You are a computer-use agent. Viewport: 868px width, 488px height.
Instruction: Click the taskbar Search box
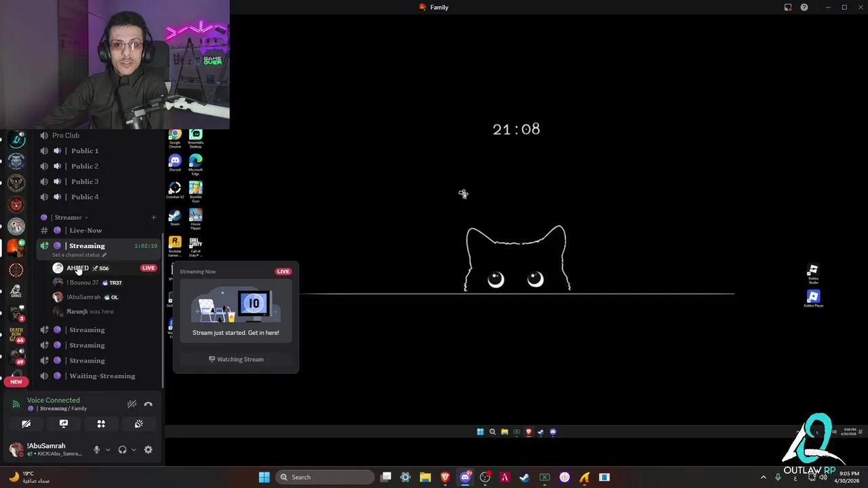(325, 477)
